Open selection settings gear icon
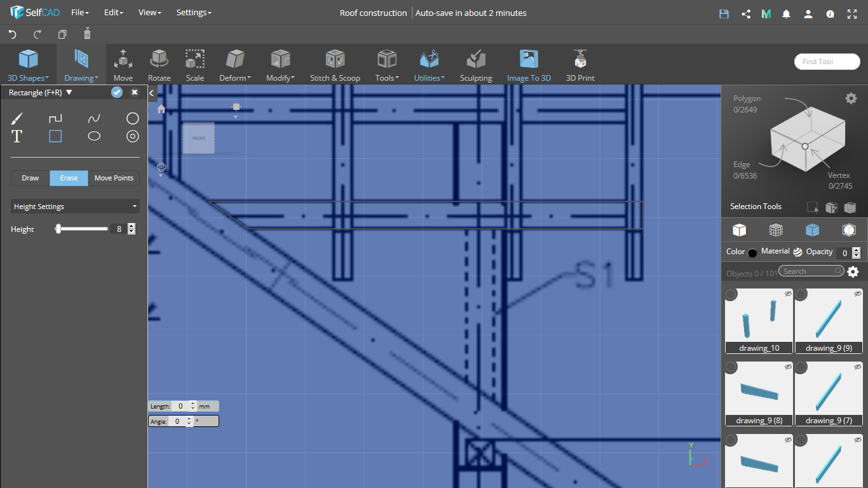The image size is (868, 488). (851, 98)
